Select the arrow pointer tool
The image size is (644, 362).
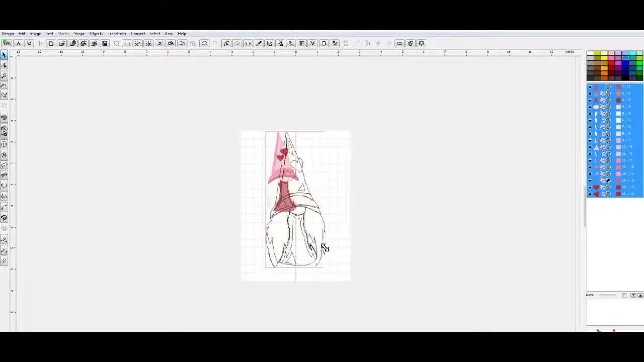[x=4, y=54]
